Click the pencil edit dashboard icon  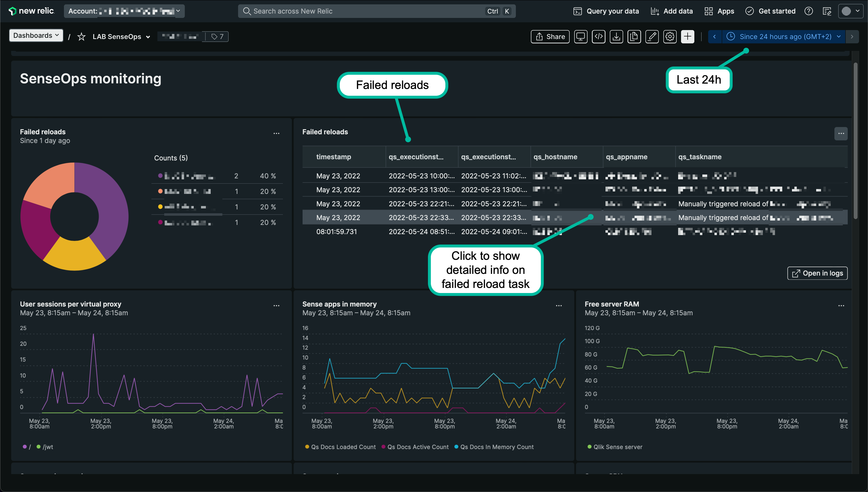652,37
